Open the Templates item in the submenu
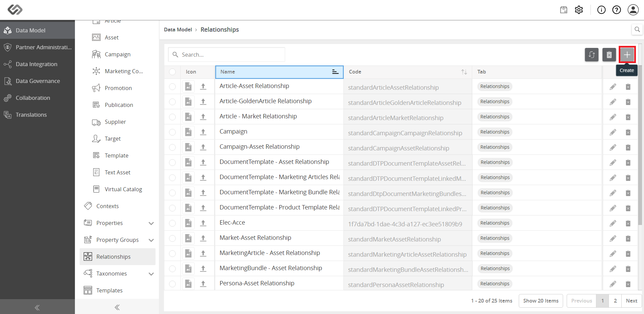The image size is (644, 314). (x=117, y=290)
